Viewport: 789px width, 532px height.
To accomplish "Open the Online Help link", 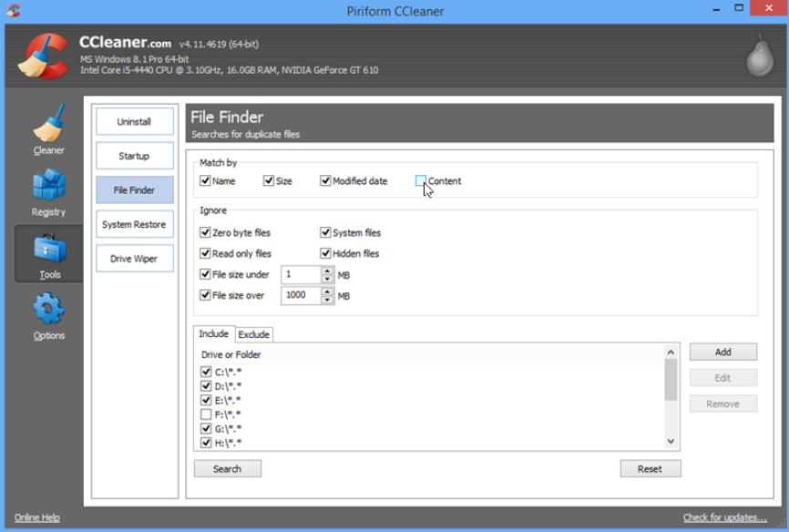I will click(36, 517).
